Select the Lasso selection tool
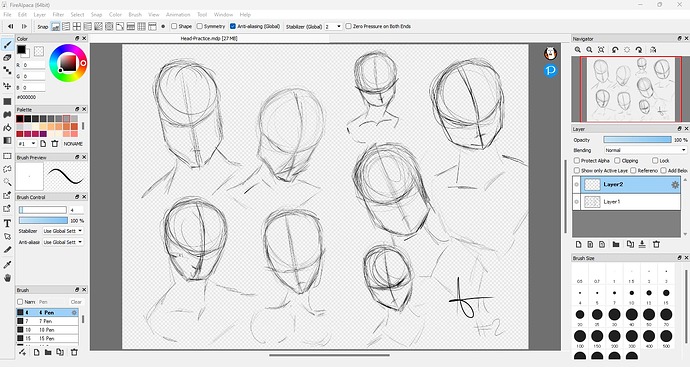This screenshot has width=690, height=367. [x=7, y=169]
